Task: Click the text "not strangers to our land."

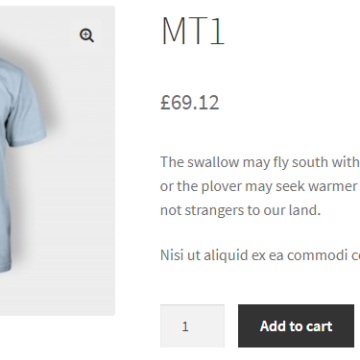Action: click(x=240, y=210)
